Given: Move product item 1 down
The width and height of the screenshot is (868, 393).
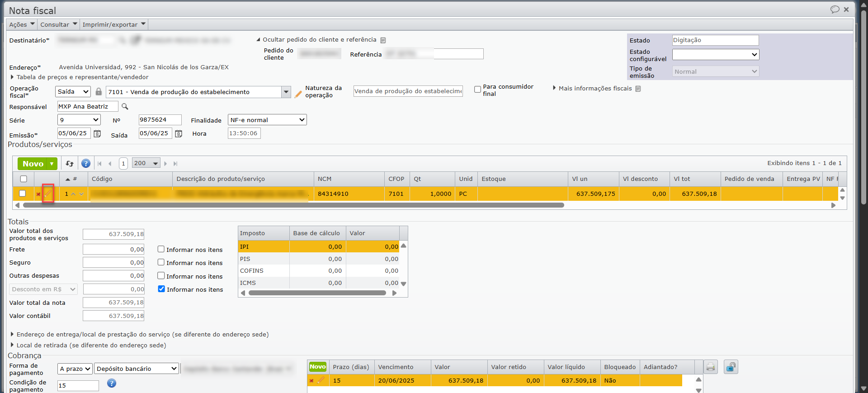Looking at the screenshot, I should coord(81,194).
